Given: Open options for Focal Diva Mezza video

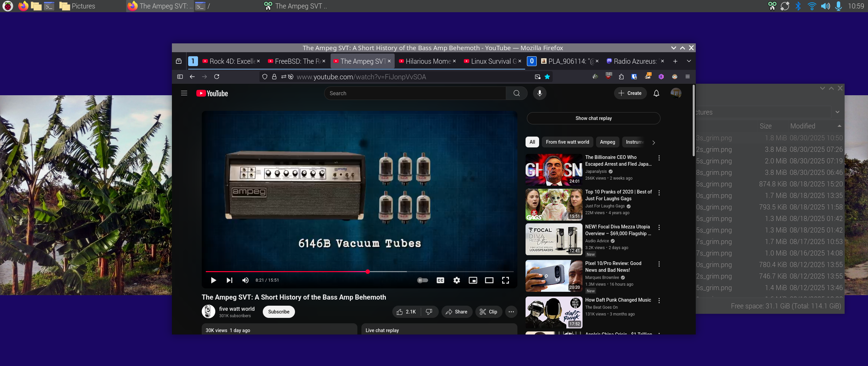Looking at the screenshot, I should point(659,227).
